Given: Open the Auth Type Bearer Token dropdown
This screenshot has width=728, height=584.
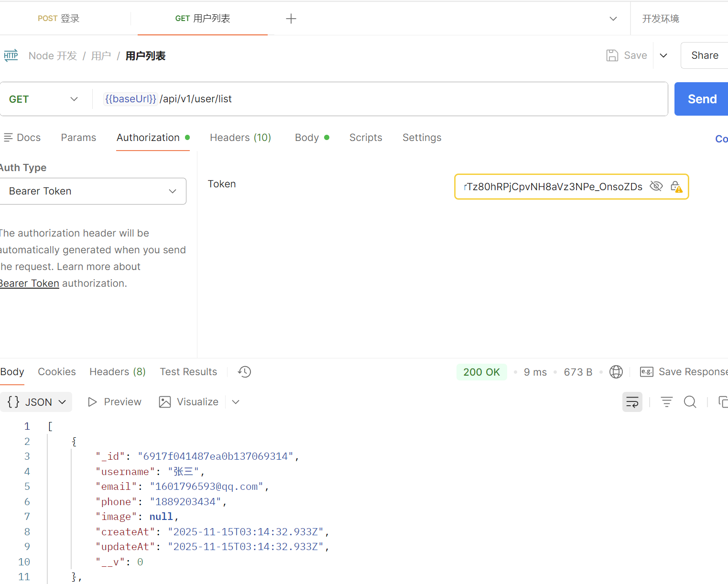Looking at the screenshot, I should (x=92, y=191).
